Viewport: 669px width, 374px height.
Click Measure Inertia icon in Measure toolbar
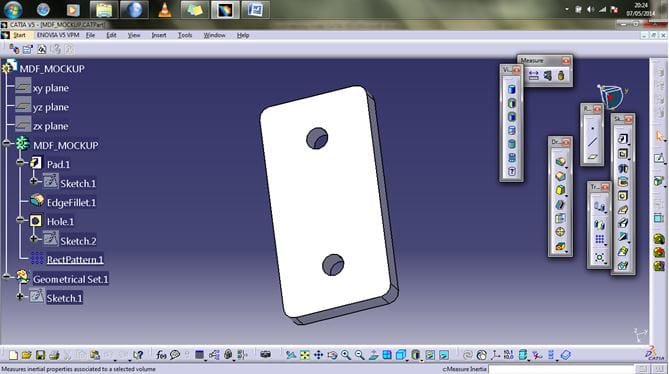[561, 76]
